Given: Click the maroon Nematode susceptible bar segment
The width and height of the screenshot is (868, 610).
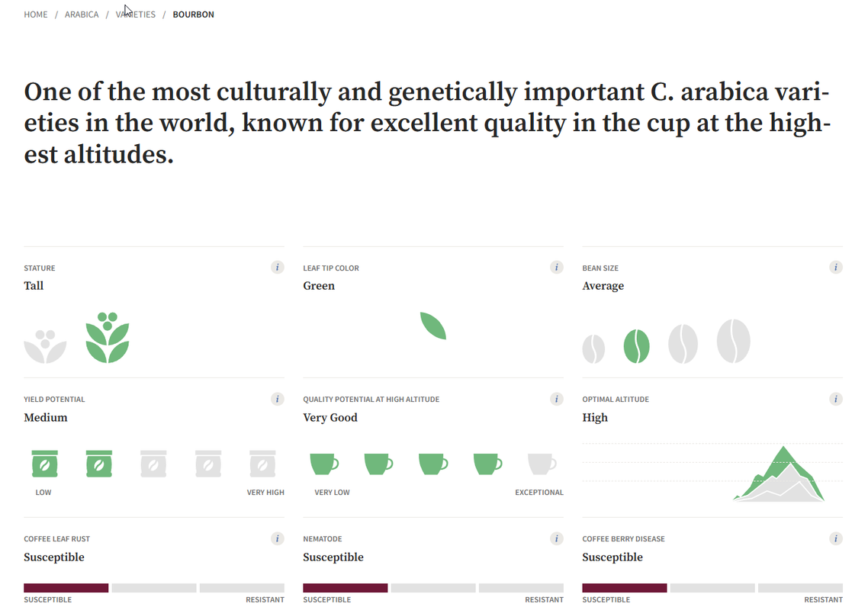Looking at the screenshot, I should click(x=346, y=588).
